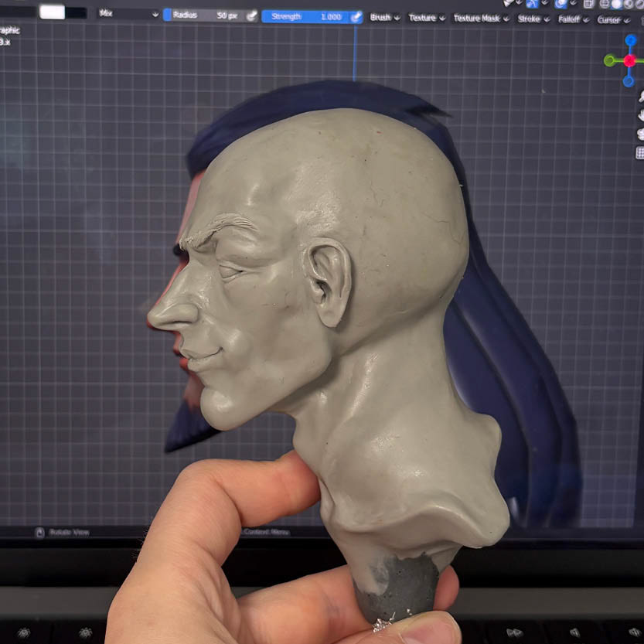Open the Stroke settings dropdown
Screen dimensions: 644x644
click(x=533, y=19)
